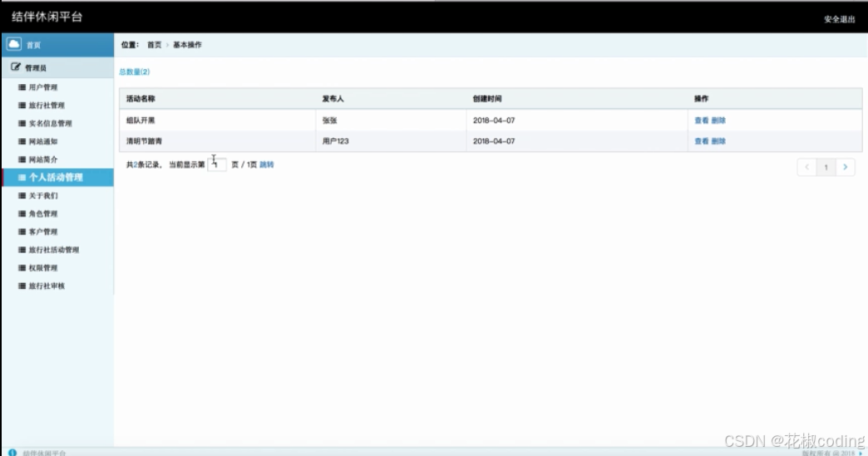Click 查看 for 组队开黑 row
This screenshot has width=868, height=456.
(x=702, y=120)
